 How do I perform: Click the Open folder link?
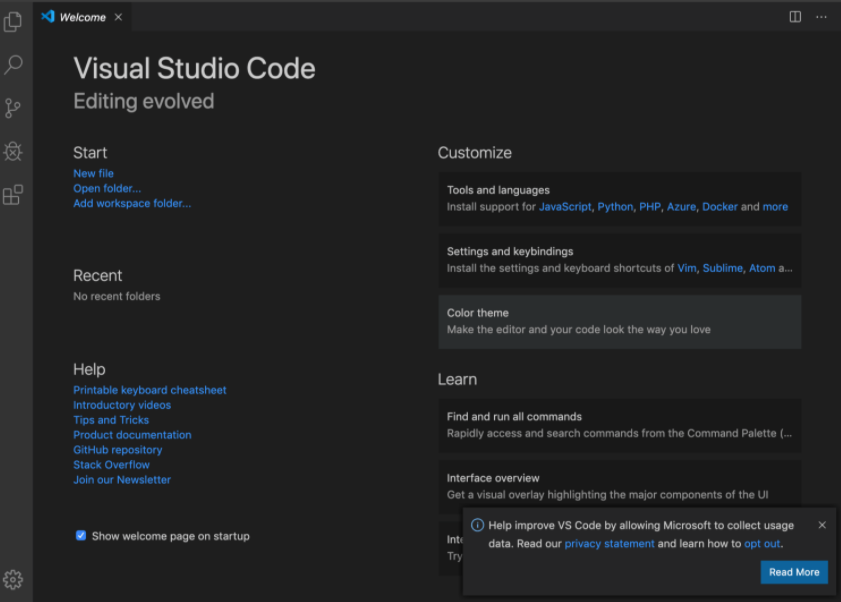pyautogui.click(x=107, y=188)
